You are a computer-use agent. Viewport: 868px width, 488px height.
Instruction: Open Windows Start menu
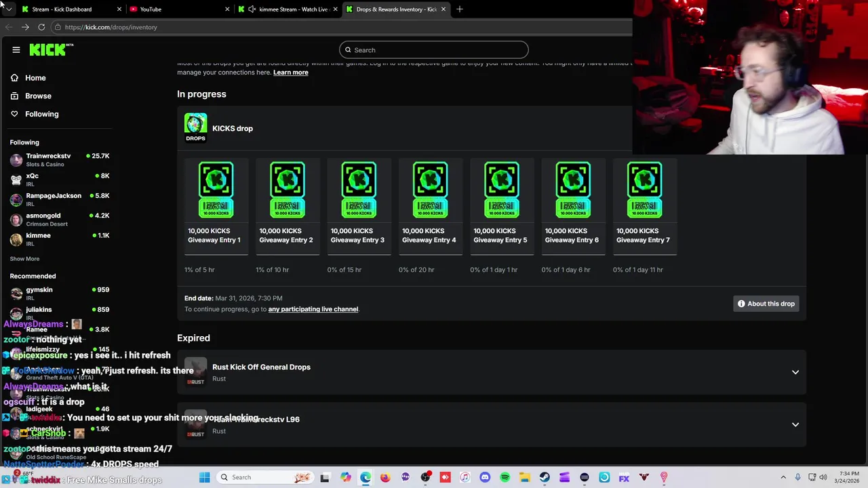coord(204,477)
